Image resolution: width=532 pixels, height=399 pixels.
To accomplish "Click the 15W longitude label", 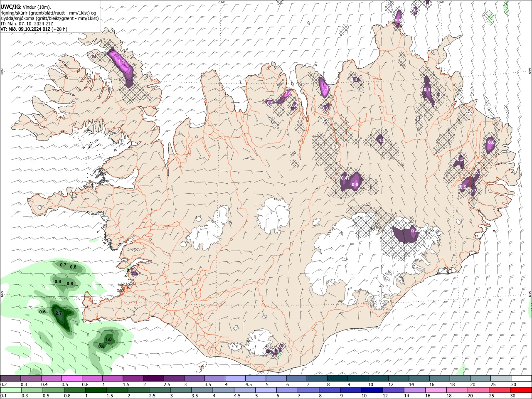I will pos(440,2).
